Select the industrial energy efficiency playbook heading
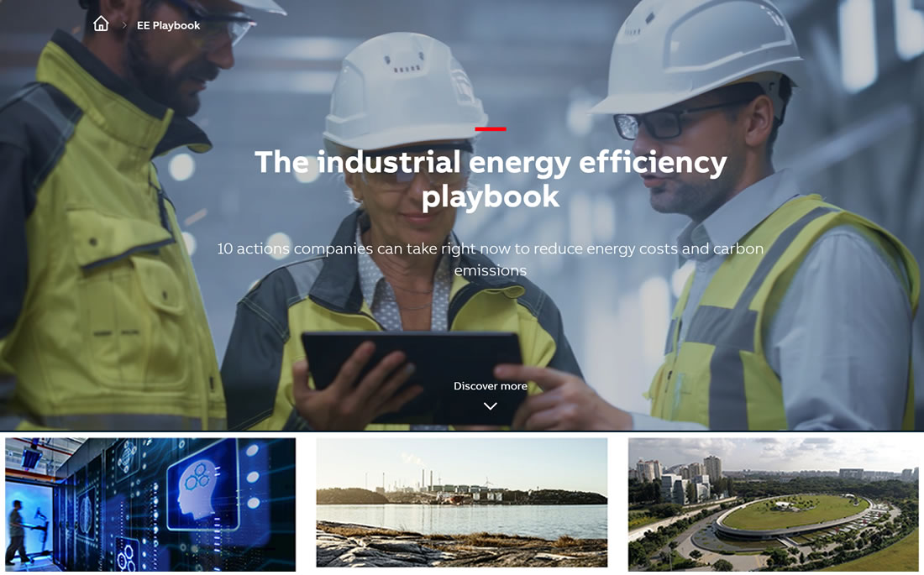 491,179
